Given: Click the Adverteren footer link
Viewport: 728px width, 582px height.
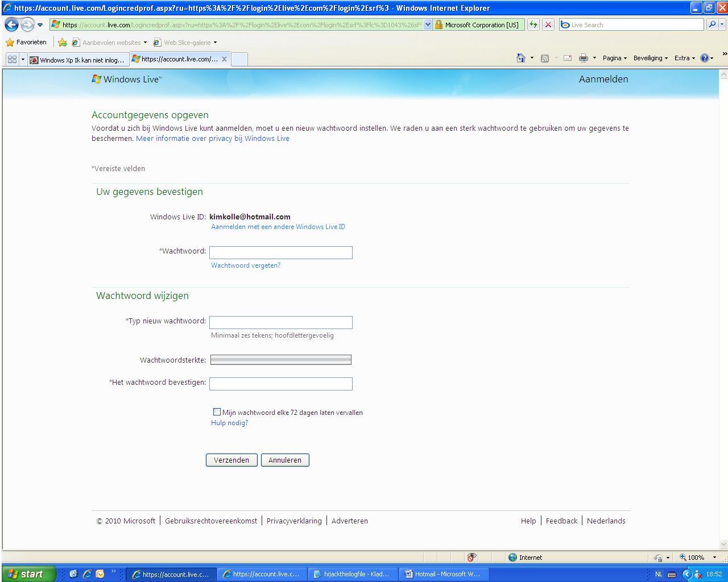Looking at the screenshot, I should point(350,521).
